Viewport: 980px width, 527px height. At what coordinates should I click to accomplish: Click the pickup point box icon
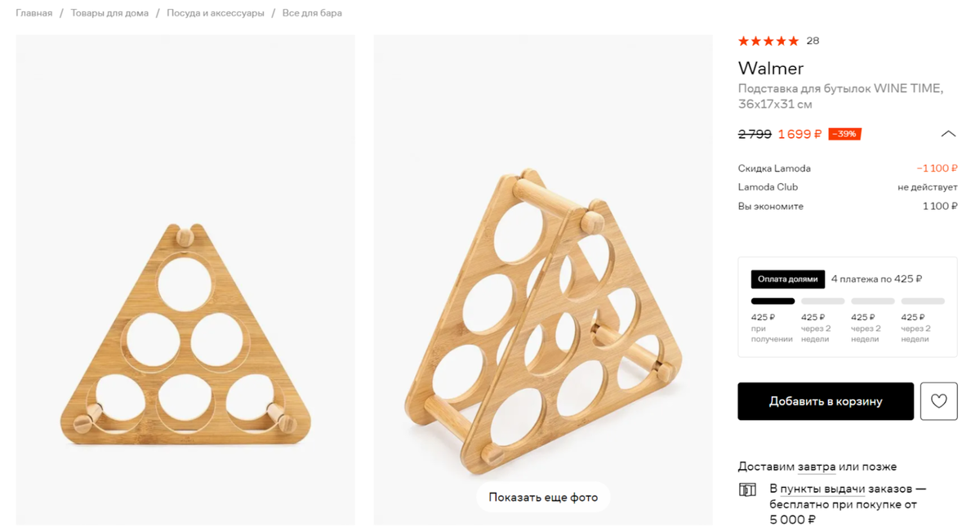(747, 490)
